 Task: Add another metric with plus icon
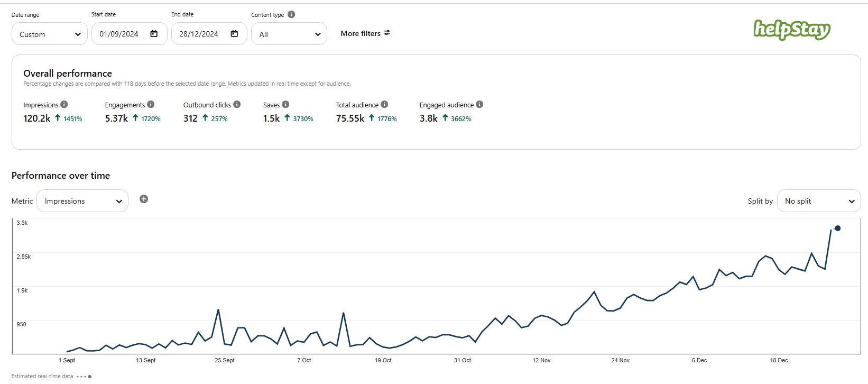[144, 199]
